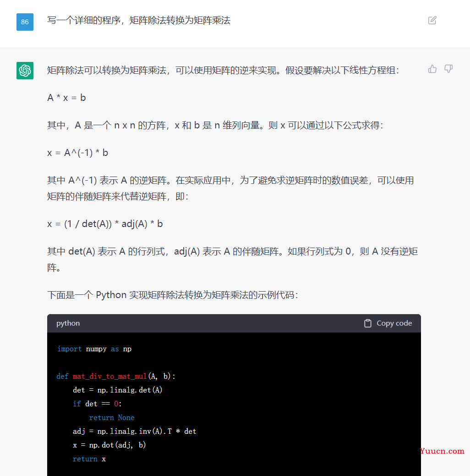This screenshot has height=476, width=470.
Task: Click the thumbs up icon
Action: (432, 69)
